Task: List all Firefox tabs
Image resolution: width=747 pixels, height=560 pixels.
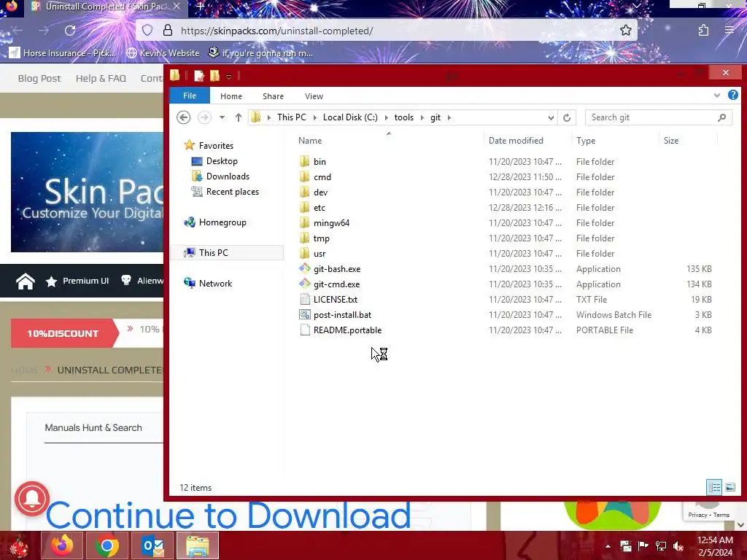Action: coord(636,6)
